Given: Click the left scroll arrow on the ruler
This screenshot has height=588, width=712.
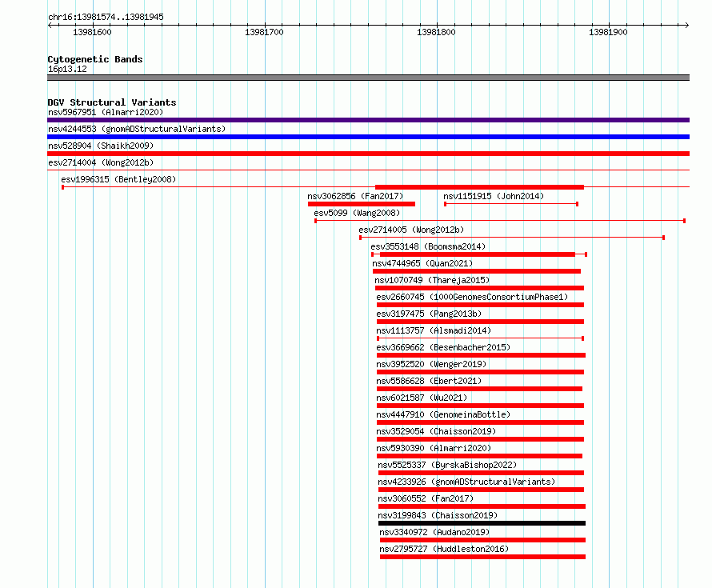Looking at the screenshot, I should pos(50,25).
